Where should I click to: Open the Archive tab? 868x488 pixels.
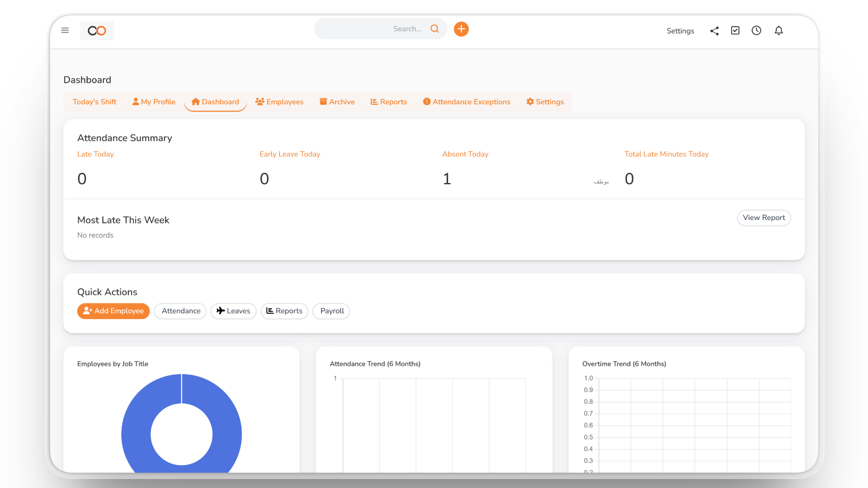337,102
